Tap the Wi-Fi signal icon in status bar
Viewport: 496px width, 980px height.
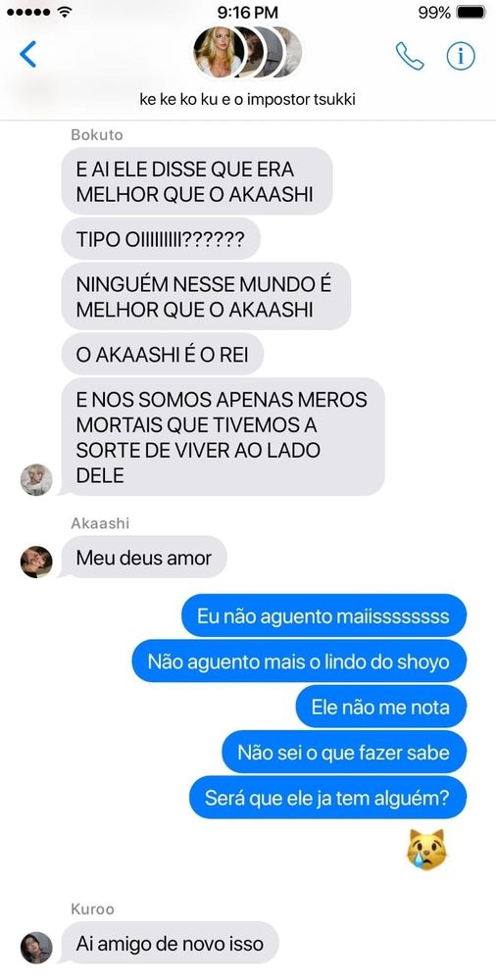tap(65, 11)
